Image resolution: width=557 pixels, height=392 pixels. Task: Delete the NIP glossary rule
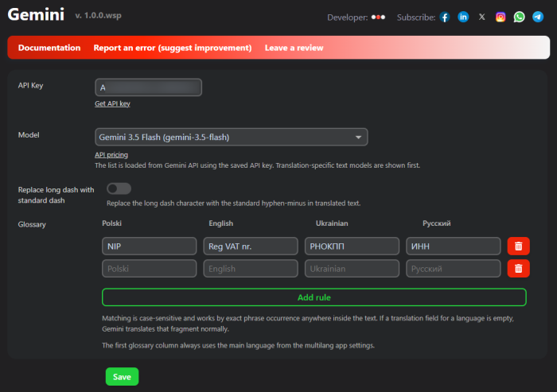tap(518, 246)
